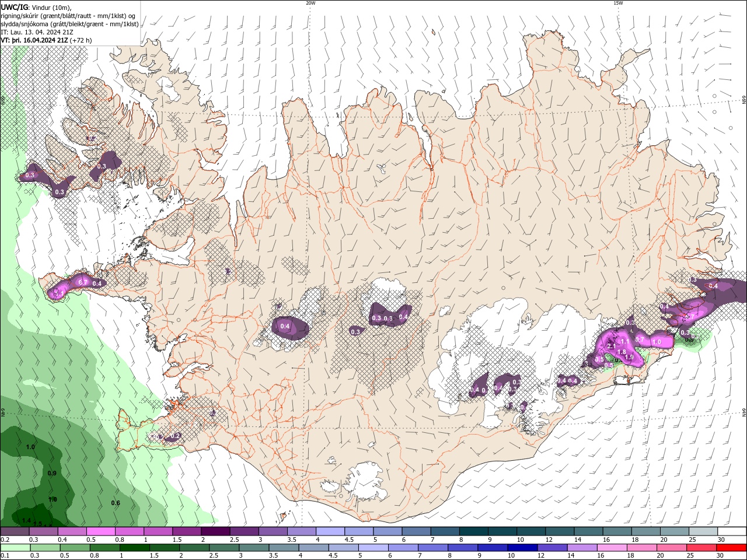Pick the snow-scale swatch starting at 2

click(x=215, y=531)
